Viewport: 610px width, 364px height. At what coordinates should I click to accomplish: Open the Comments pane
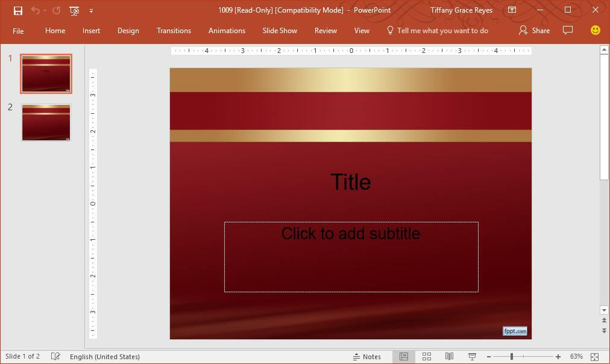pos(567,30)
